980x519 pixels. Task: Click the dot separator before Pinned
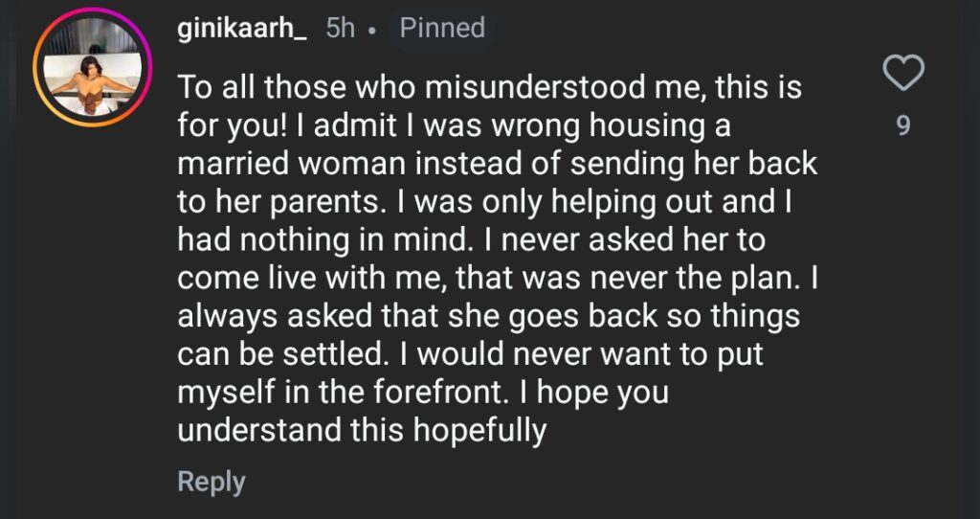point(372,30)
